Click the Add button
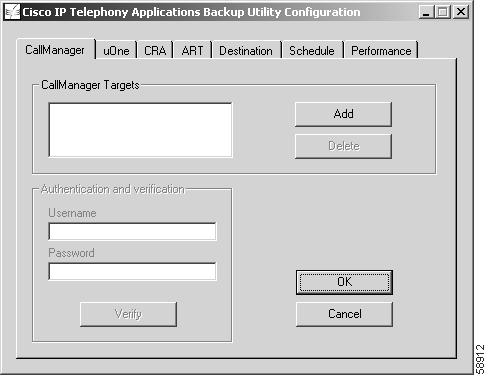The image size is (490, 377). click(x=343, y=114)
